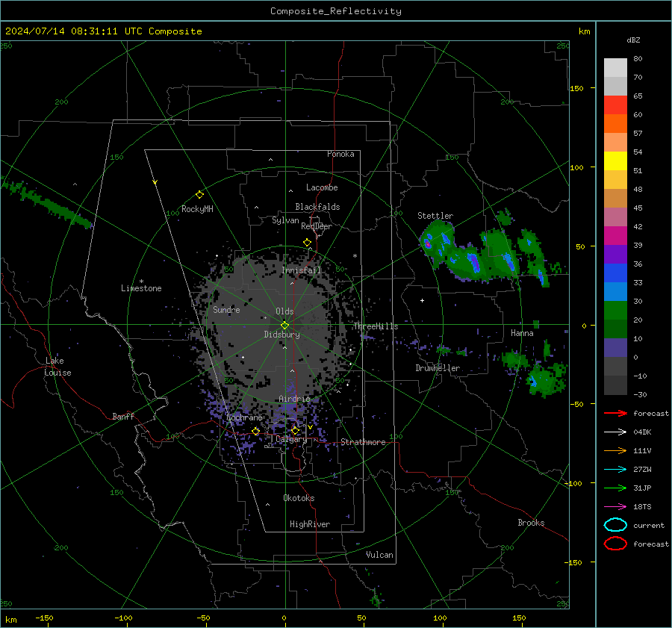
Task: Select the red 60–65 dBZ swatch
Action: click(x=615, y=105)
